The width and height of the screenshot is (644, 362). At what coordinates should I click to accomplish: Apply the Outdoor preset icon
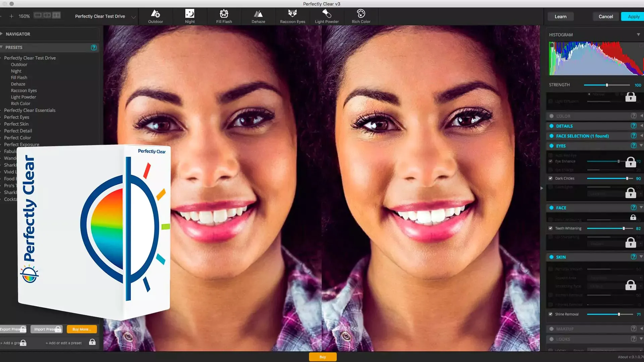[156, 14]
